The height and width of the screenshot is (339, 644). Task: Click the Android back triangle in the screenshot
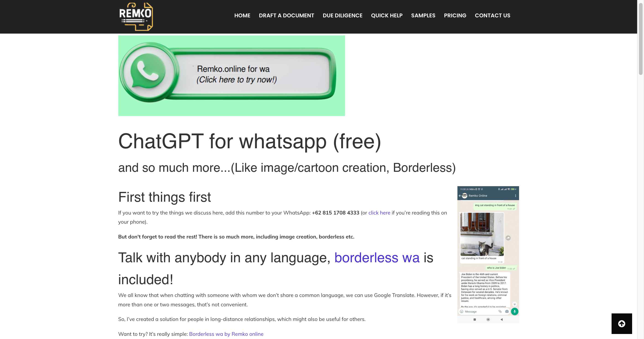point(501,319)
